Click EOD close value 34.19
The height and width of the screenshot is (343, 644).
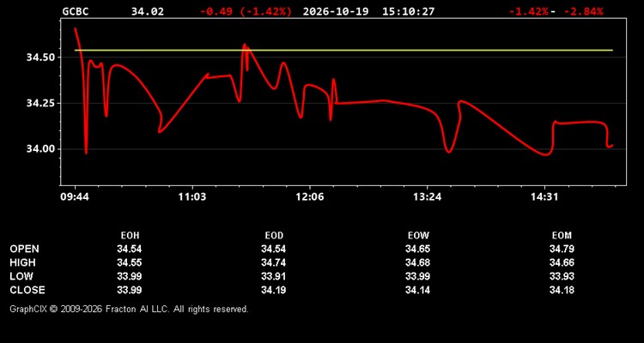click(274, 290)
